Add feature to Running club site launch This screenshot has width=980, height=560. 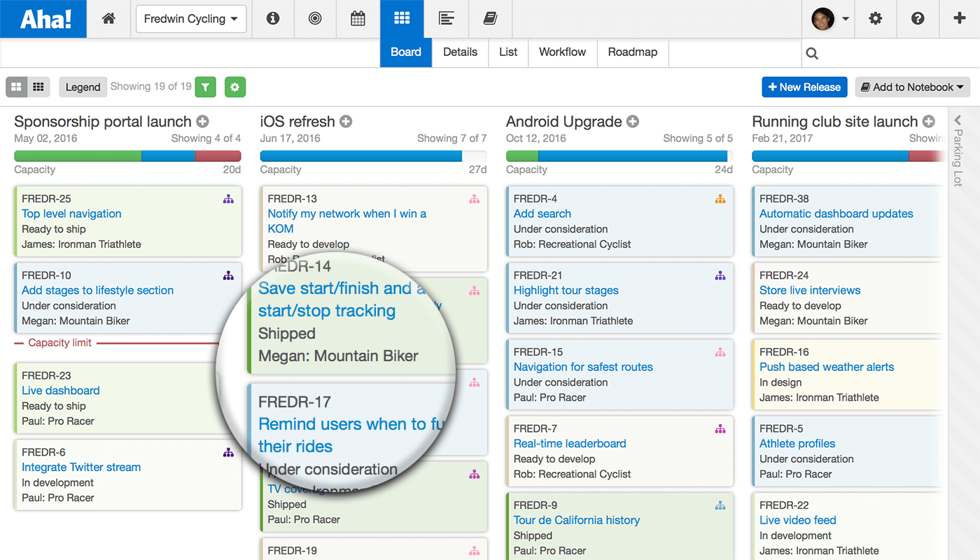point(928,122)
